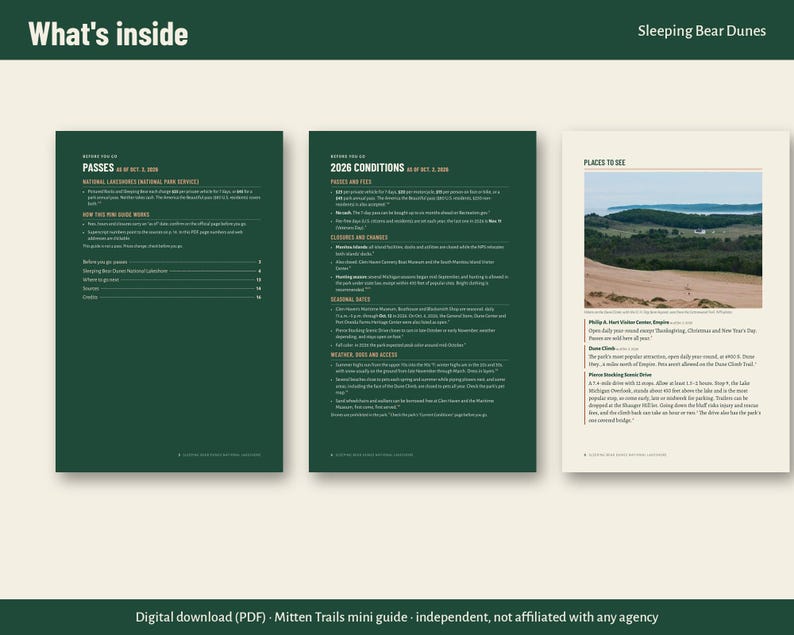Viewport: 794px width, 635px height.
Task: Open contents entry "Sleeping Bear Dunes National Lakeshore"
Action: pyautogui.click(x=172, y=271)
